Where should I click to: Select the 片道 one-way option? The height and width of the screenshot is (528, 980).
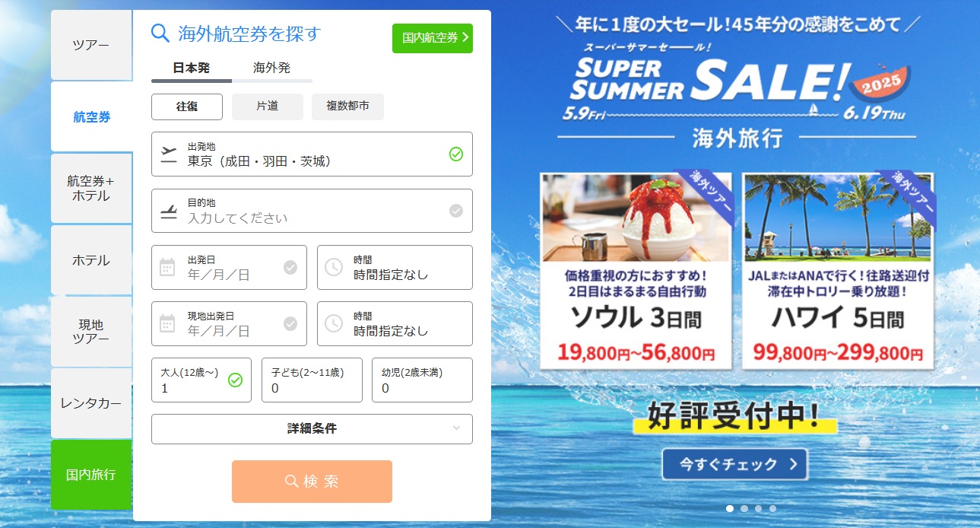[x=268, y=107]
